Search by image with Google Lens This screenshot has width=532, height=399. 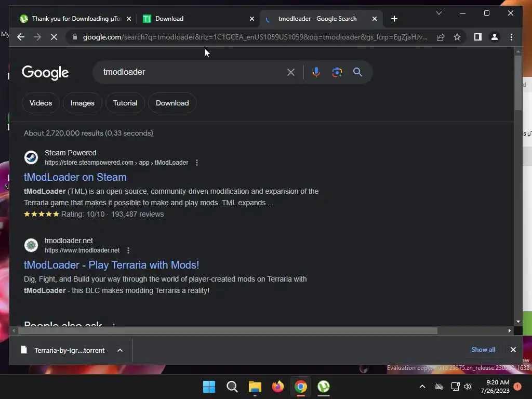pos(337,72)
